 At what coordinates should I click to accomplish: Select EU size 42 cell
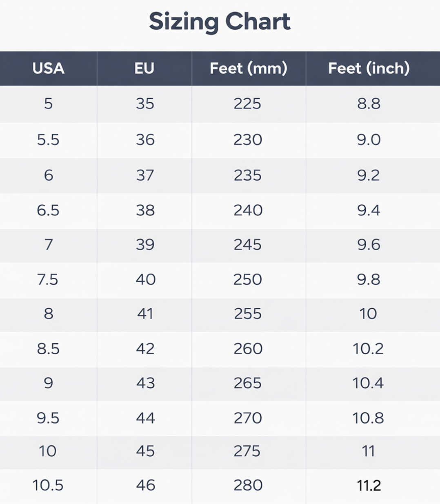click(x=145, y=349)
